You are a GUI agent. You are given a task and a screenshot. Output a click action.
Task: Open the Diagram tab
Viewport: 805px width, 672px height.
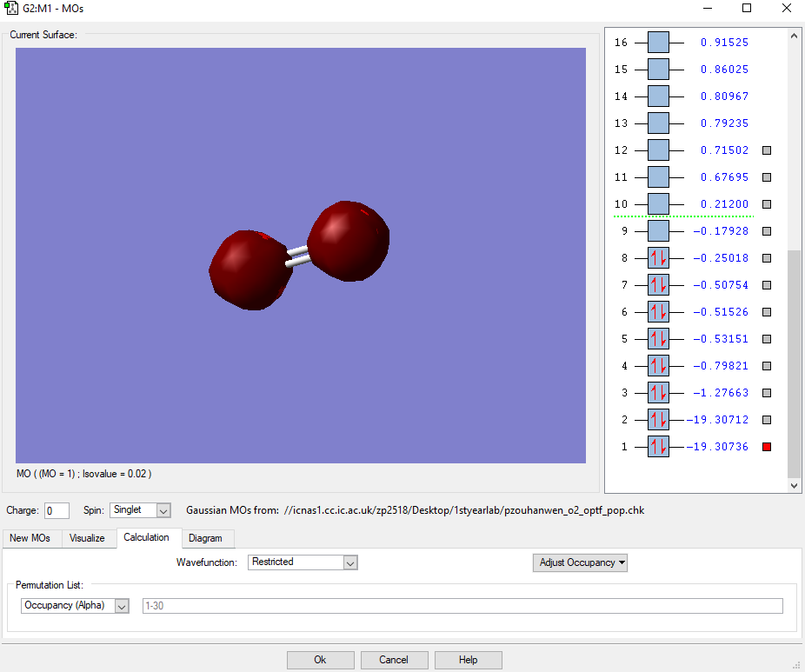pos(205,538)
